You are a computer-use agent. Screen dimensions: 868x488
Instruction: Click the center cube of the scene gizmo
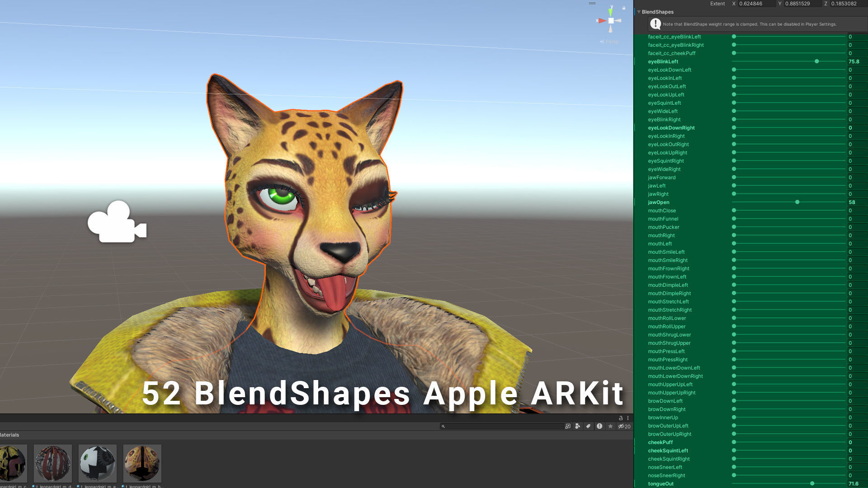611,21
